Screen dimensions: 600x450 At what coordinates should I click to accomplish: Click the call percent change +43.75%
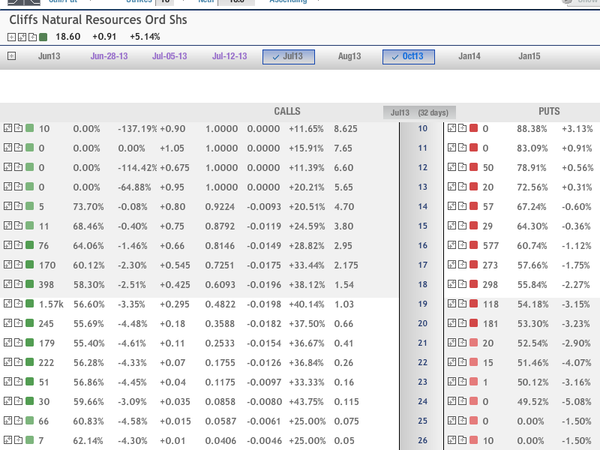[x=306, y=402]
